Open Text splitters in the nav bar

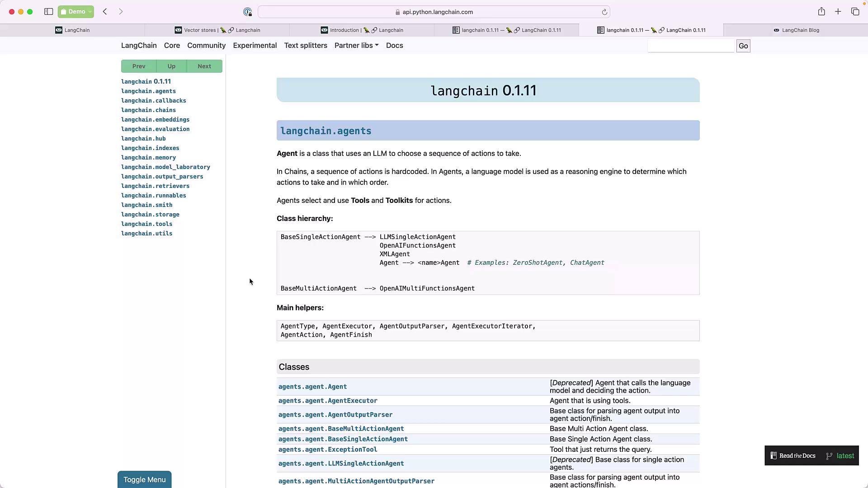pos(306,46)
